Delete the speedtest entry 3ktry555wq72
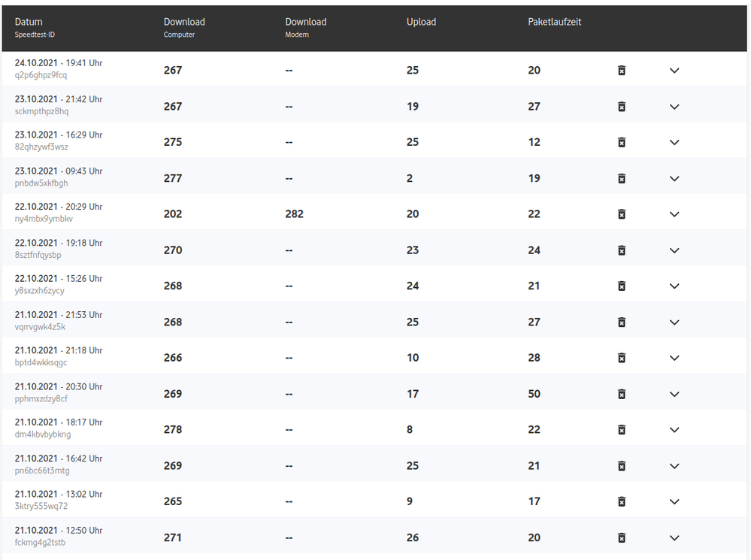 pos(622,501)
